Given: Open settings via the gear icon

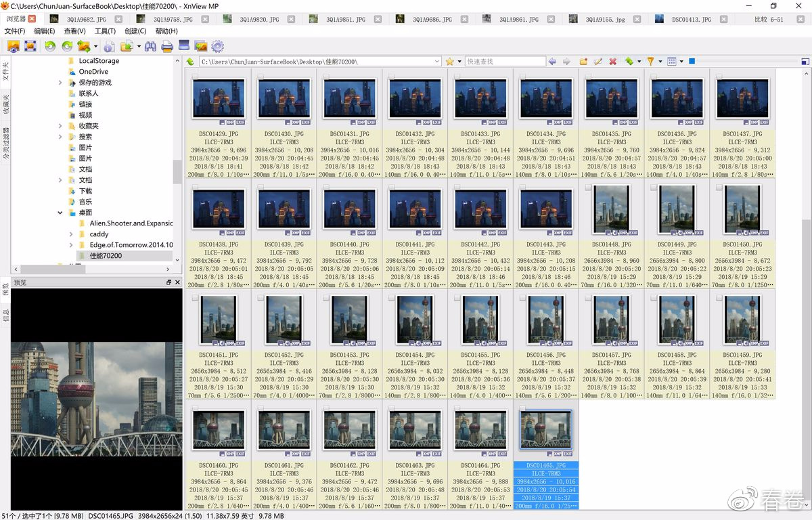Looking at the screenshot, I should pyautogui.click(x=217, y=46).
